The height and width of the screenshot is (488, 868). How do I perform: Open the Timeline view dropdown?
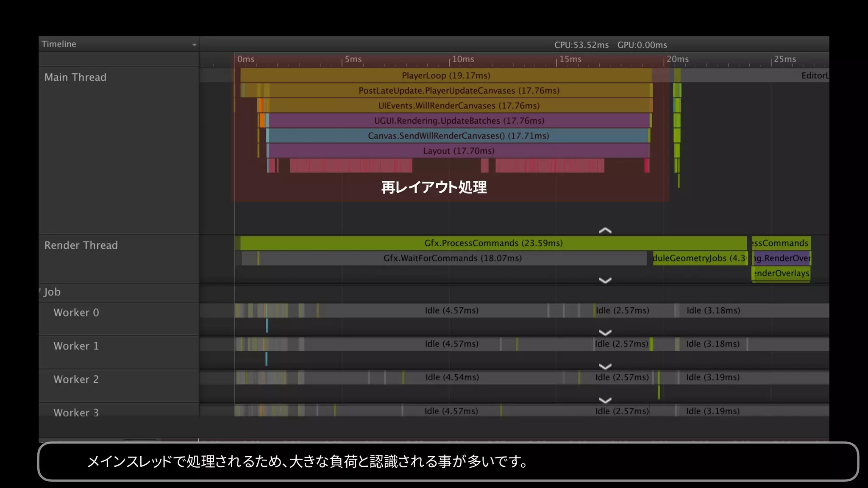(194, 44)
